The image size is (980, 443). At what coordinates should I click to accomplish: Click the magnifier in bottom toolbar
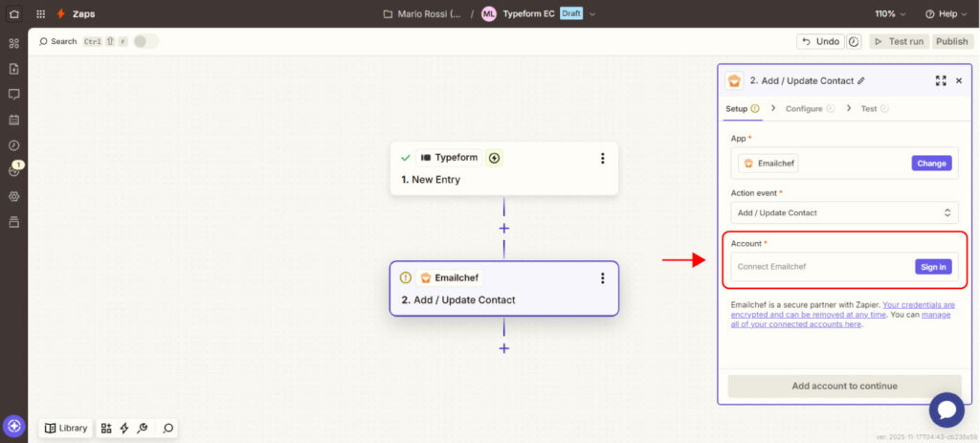pos(168,428)
